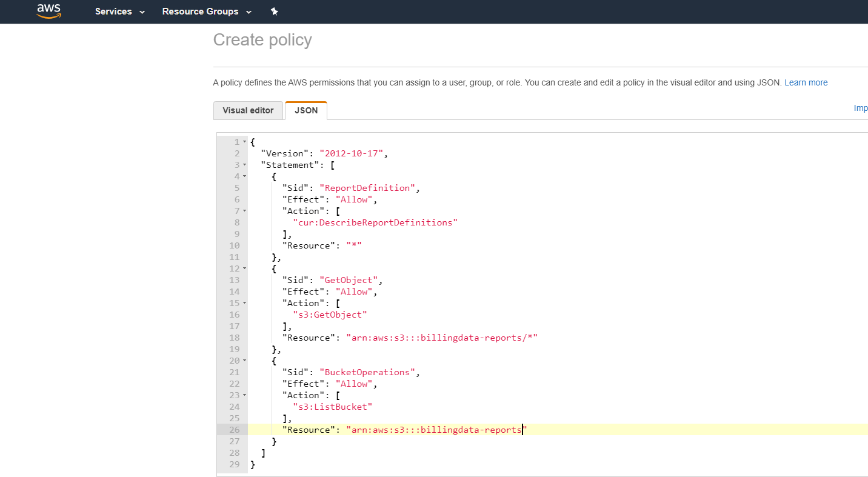Open the Services dropdown menu
This screenshot has height=477, width=868.
[x=120, y=12]
